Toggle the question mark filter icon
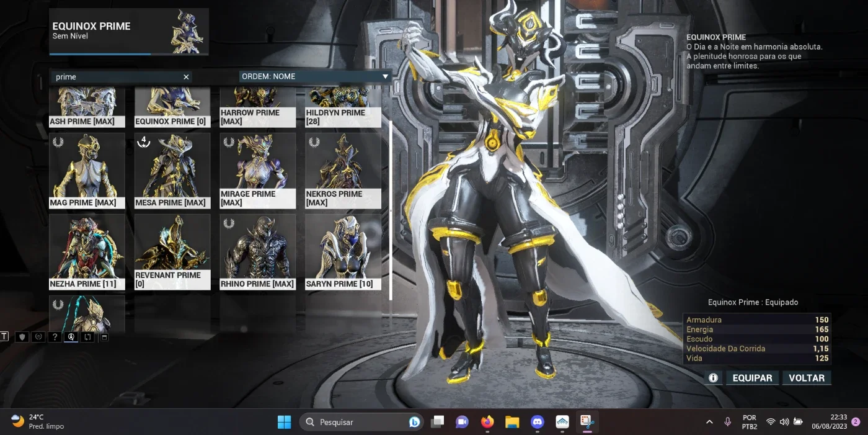The height and width of the screenshot is (435, 868). click(x=55, y=336)
